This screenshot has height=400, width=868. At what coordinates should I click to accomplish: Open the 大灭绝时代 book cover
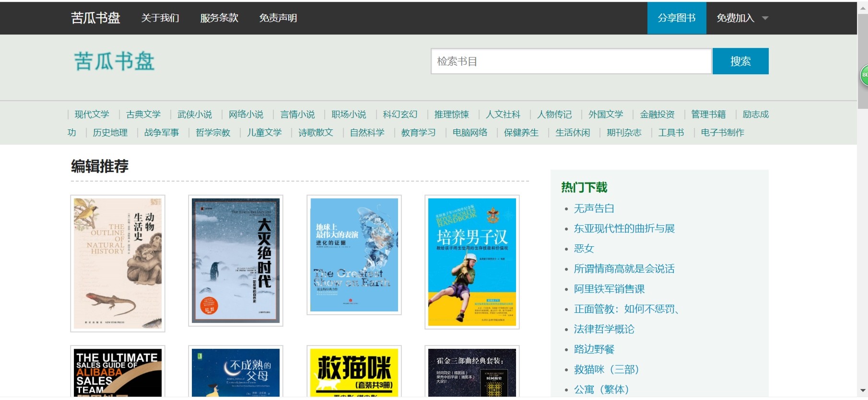[235, 260]
